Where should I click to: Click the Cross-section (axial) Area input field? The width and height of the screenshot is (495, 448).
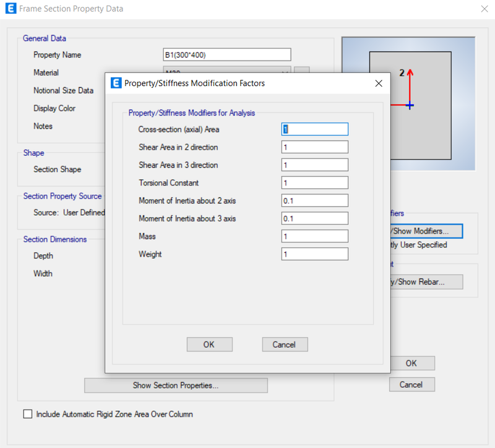click(x=315, y=129)
